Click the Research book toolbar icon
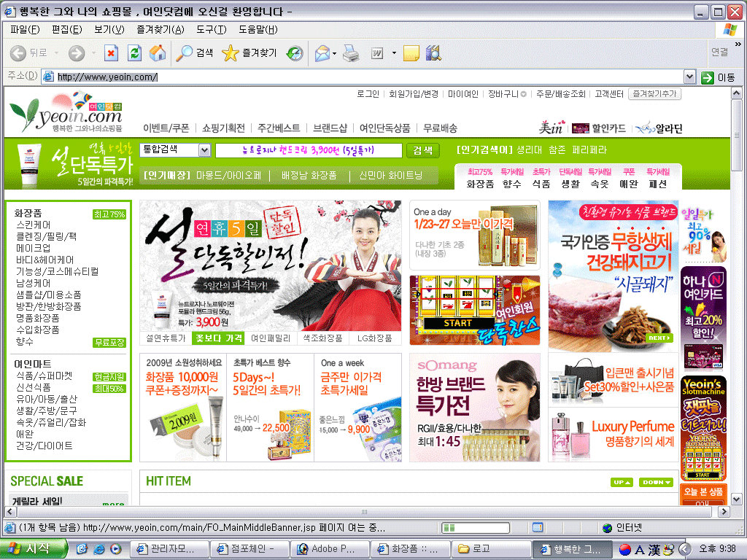 click(433, 52)
